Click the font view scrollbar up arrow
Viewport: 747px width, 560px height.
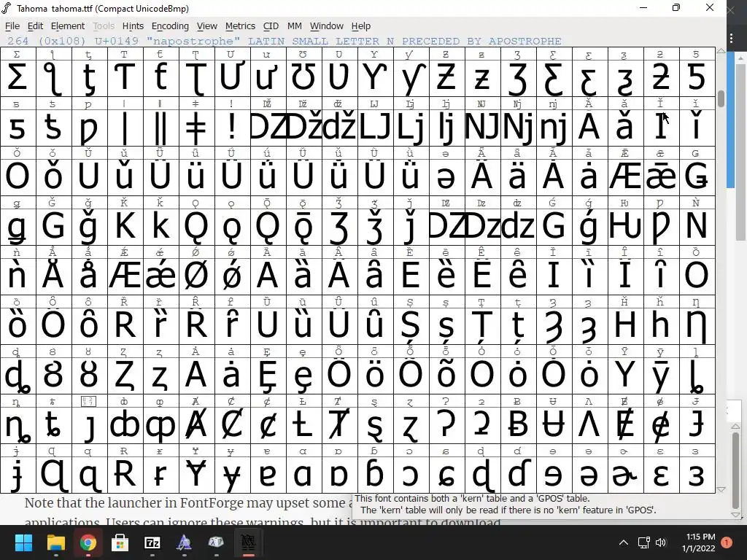point(721,50)
